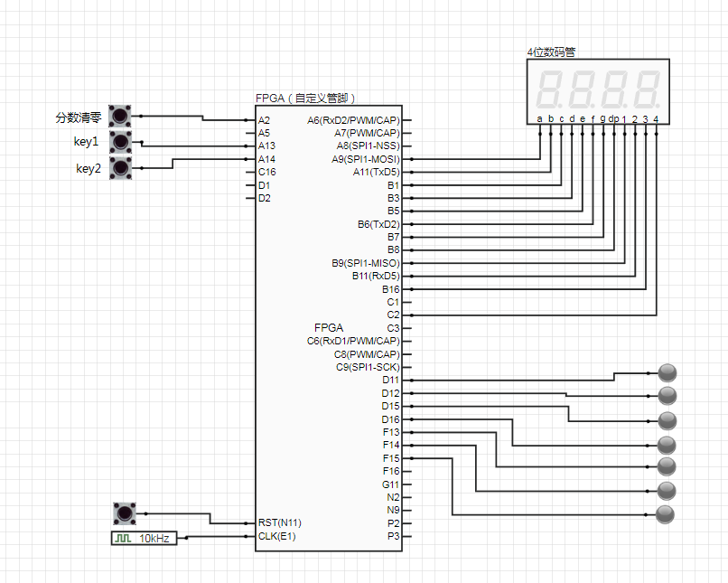Click the FPGA（自定义管脚）title label
This screenshot has height=583, width=728.
click(x=305, y=98)
